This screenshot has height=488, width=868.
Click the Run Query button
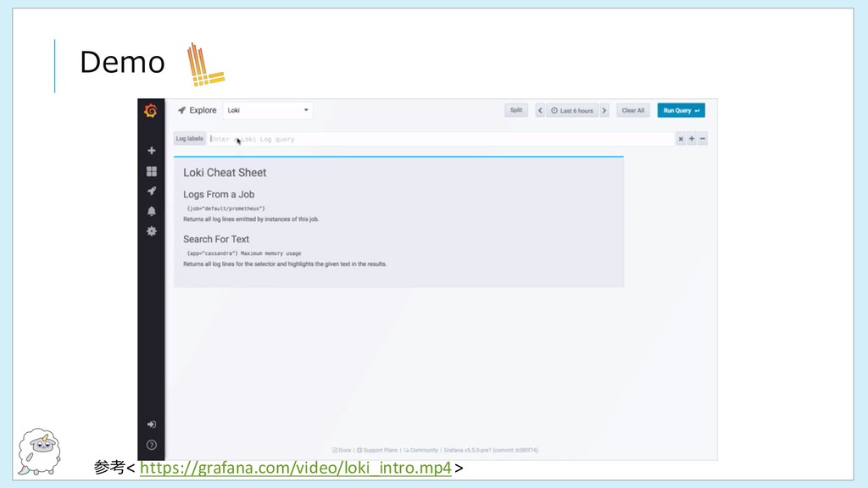pyautogui.click(x=681, y=111)
